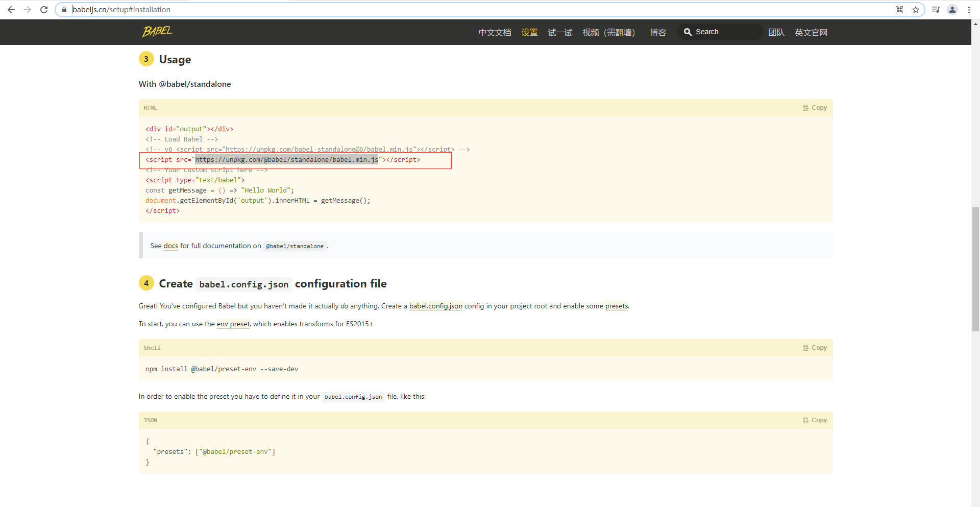Viewport: 980px width, 507px height.
Task: Click the JSON label of code block
Action: (x=151, y=420)
